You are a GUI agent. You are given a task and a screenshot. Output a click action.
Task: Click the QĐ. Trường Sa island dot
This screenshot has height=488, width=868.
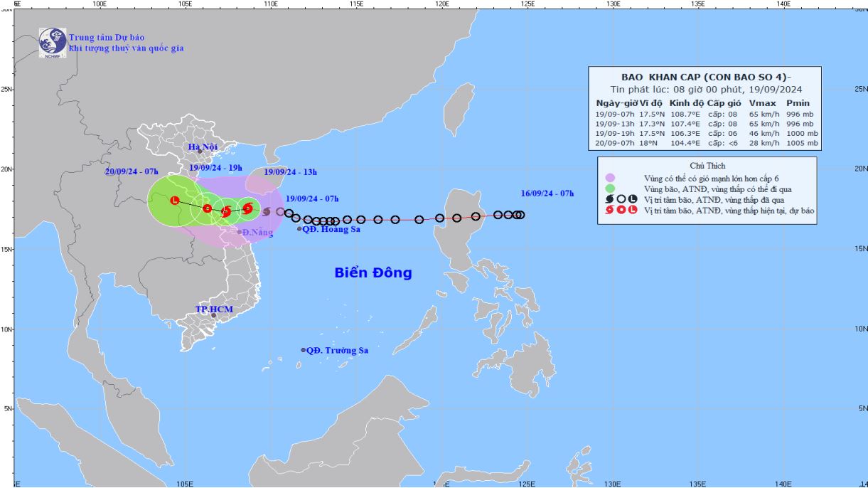[x=304, y=350]
